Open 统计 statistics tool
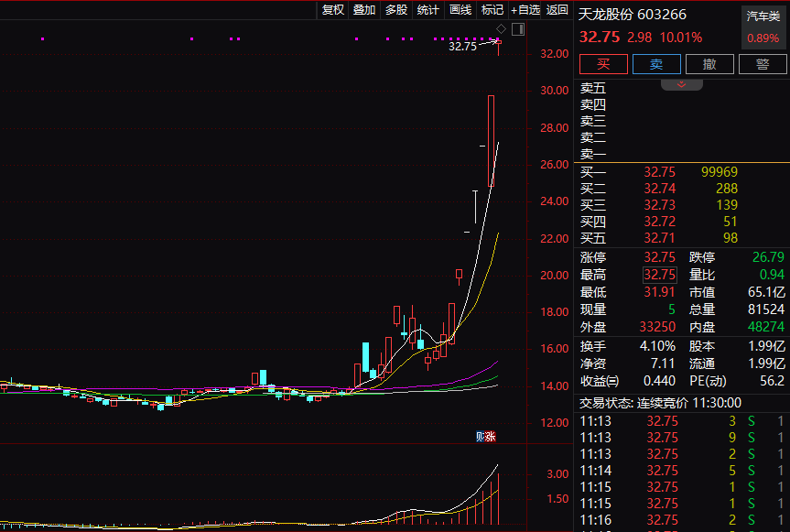This screenshot has width=790, height=532. tap(427, 10)
